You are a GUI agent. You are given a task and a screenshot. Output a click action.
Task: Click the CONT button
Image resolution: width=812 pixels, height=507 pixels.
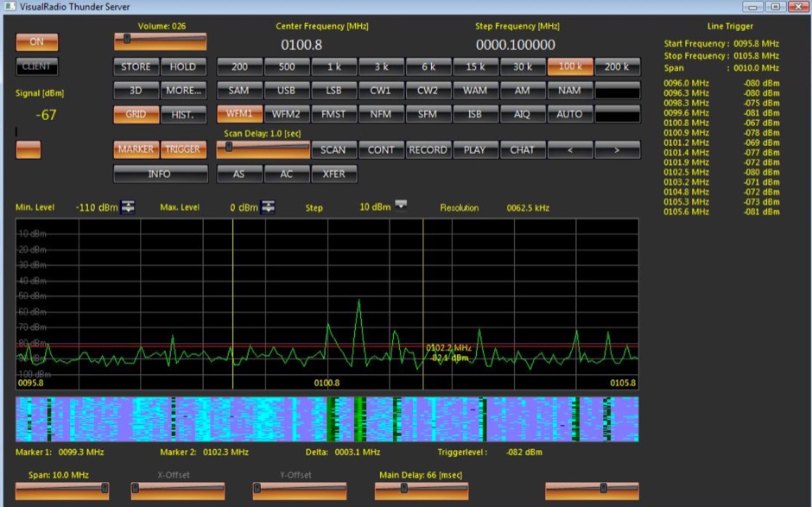click(x=381, y=149)
